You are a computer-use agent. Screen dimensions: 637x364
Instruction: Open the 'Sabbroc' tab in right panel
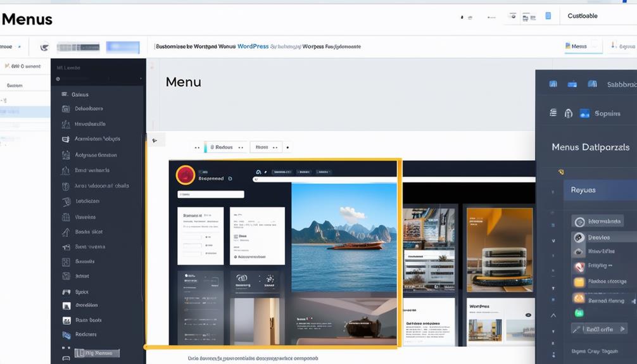click(x=621, y=84)
